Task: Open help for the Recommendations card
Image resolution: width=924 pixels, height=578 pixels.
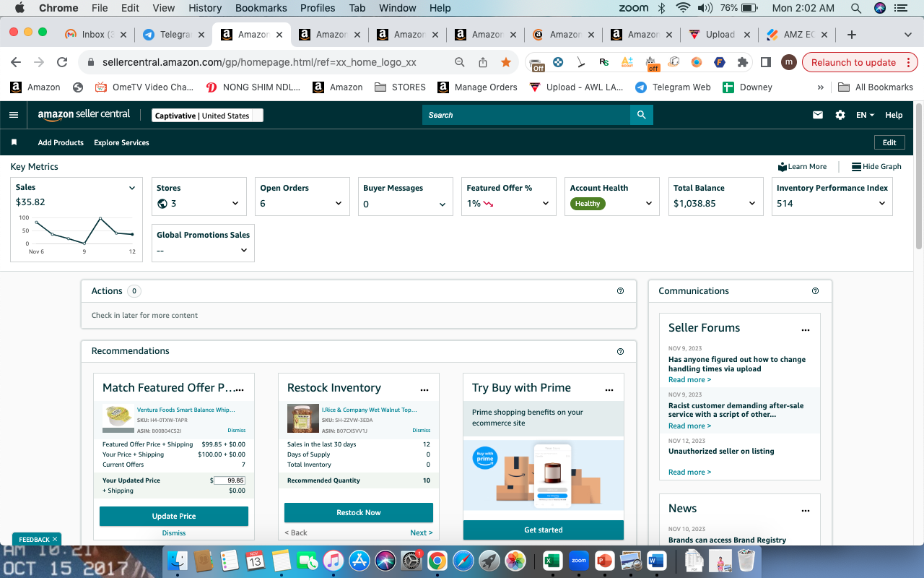Action: point(620,351)
